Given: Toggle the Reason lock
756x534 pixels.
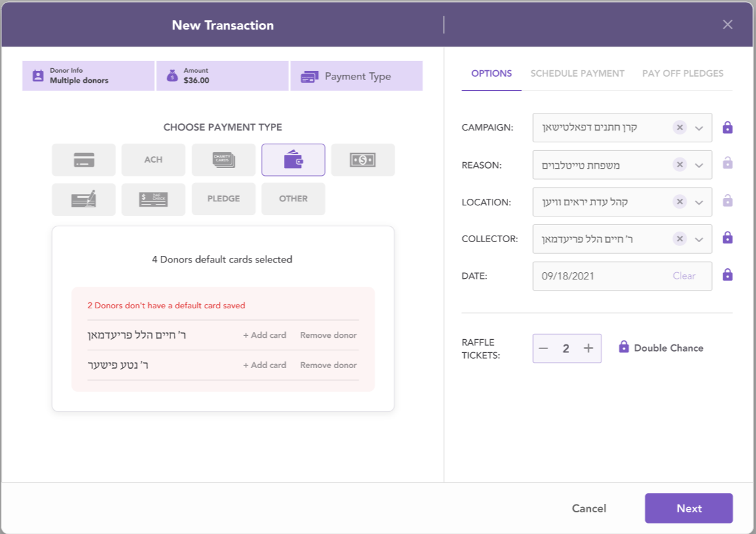Looking at the screenshot, I should (x=728, y=163).
